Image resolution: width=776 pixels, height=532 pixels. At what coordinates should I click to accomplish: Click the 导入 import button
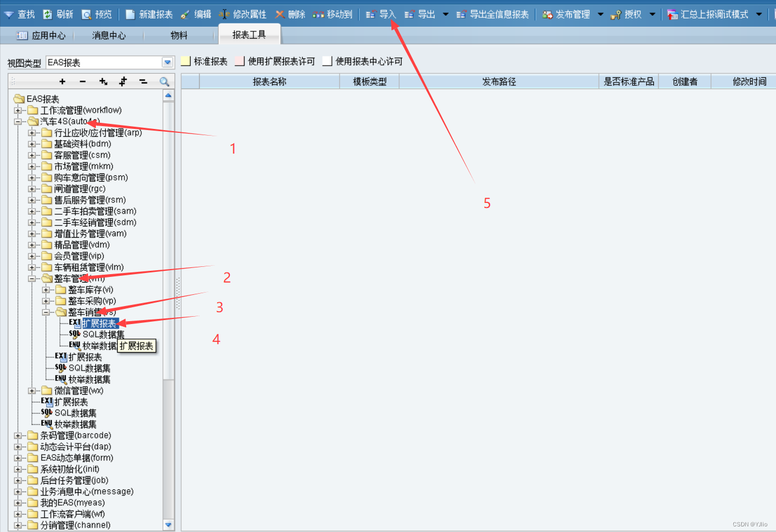click(x=381, y=15)
